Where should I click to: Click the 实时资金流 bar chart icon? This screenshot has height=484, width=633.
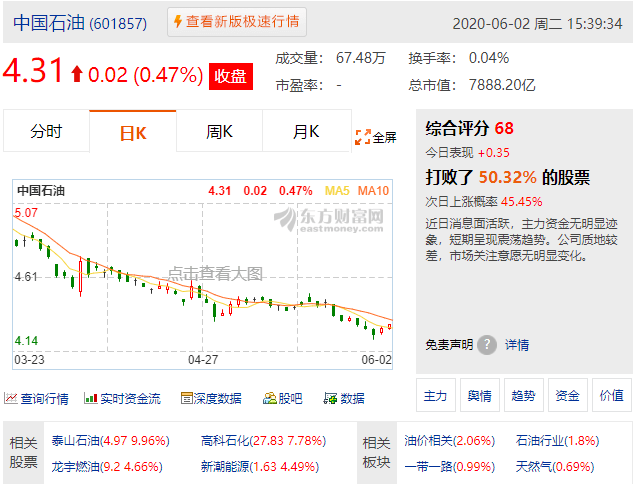click(x=91, y=398)
